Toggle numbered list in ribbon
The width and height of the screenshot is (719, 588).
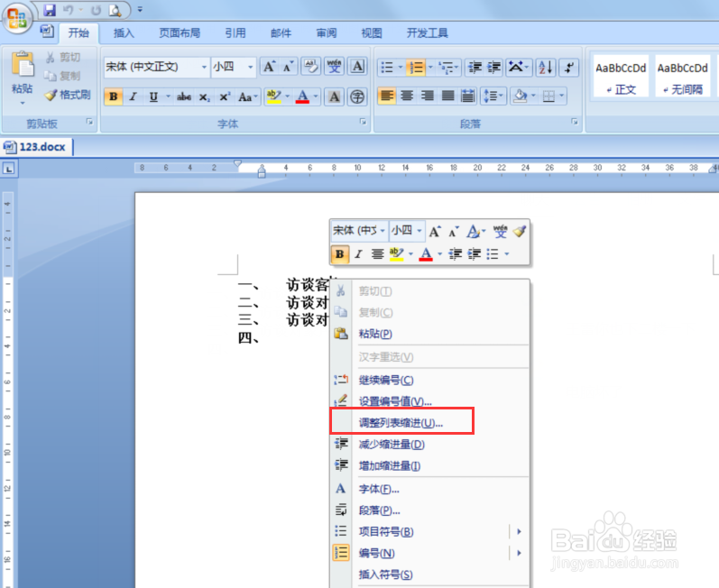(x=417, y=68)
